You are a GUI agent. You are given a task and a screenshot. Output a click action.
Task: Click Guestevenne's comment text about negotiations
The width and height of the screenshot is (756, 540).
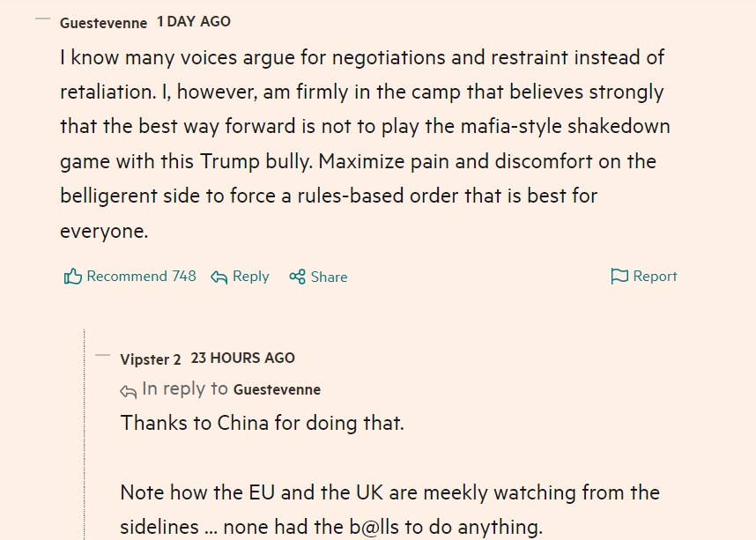point(361,144)
